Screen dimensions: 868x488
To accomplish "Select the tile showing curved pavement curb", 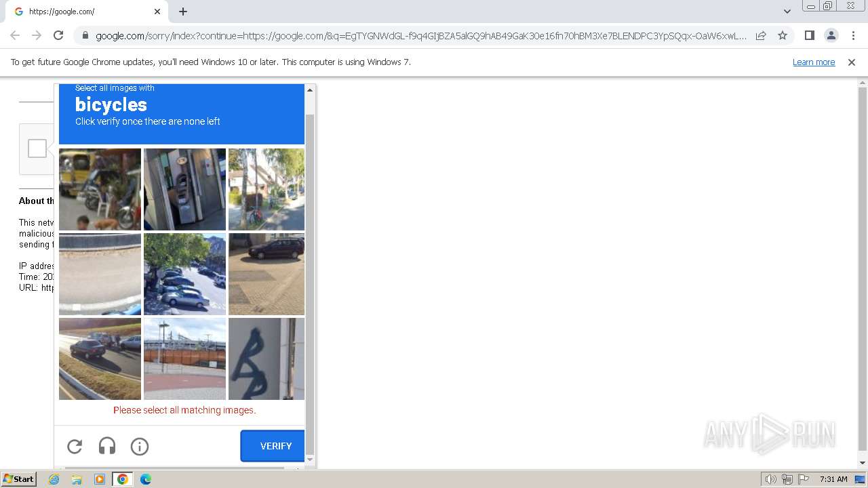I will [100, 274].
